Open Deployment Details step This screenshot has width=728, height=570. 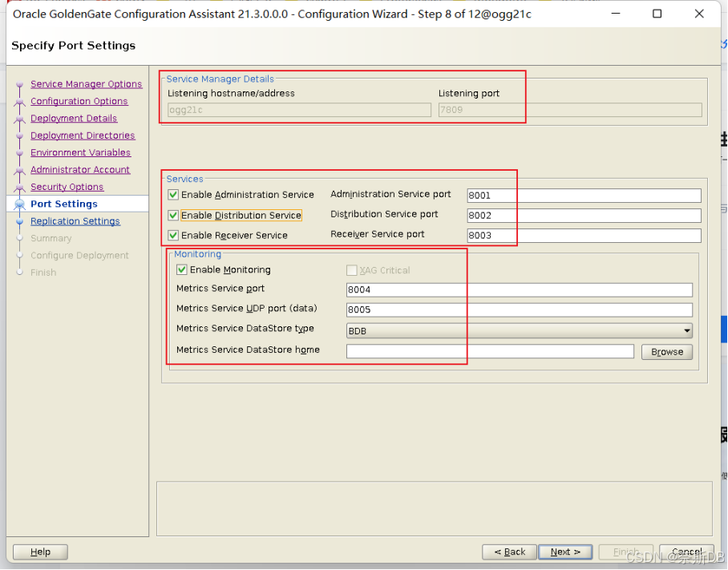pyautogui.click(x=74, y=119)
